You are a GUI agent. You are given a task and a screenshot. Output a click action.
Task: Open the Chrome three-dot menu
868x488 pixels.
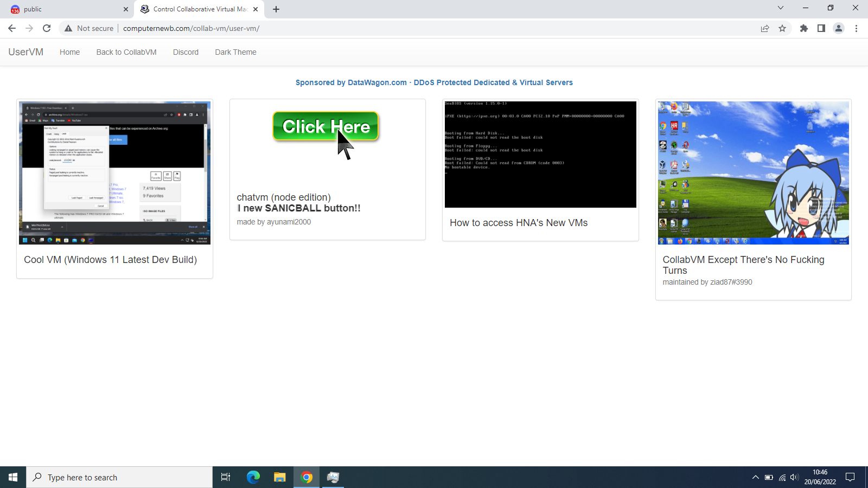(x=856, y=28)
